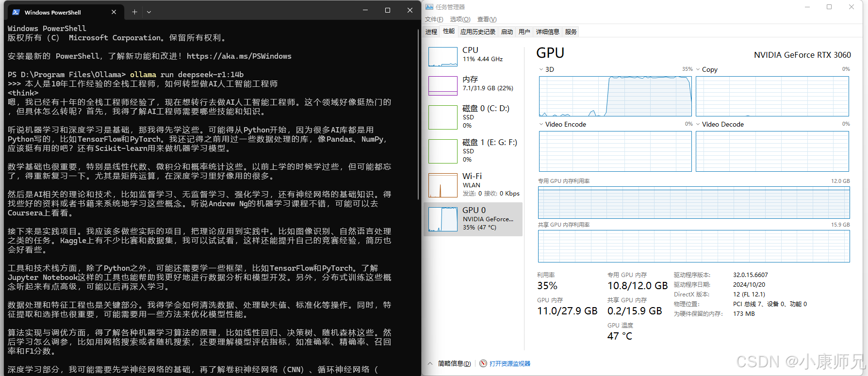Click the 3D utilization graph

click(615, 96)
